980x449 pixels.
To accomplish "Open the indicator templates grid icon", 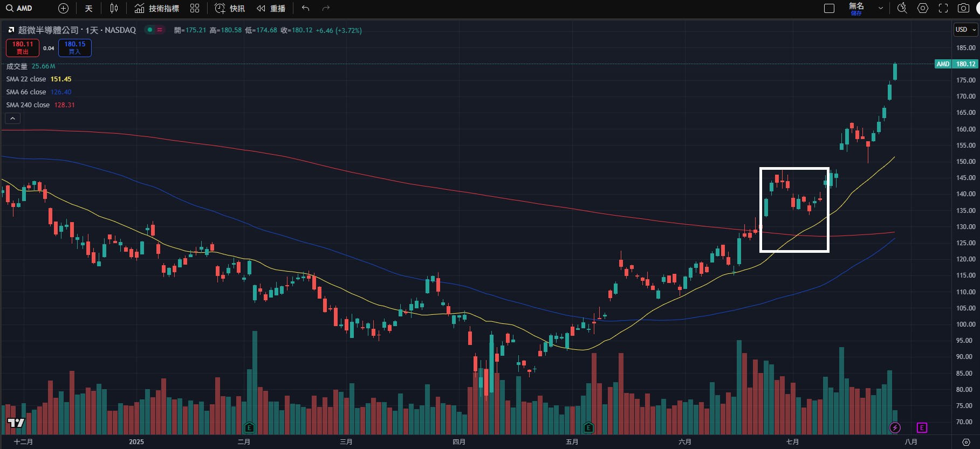I will (x=195, y=8).
